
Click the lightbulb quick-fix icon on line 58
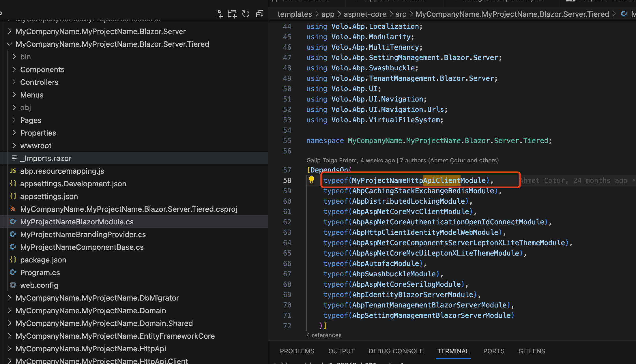point(311,180)
